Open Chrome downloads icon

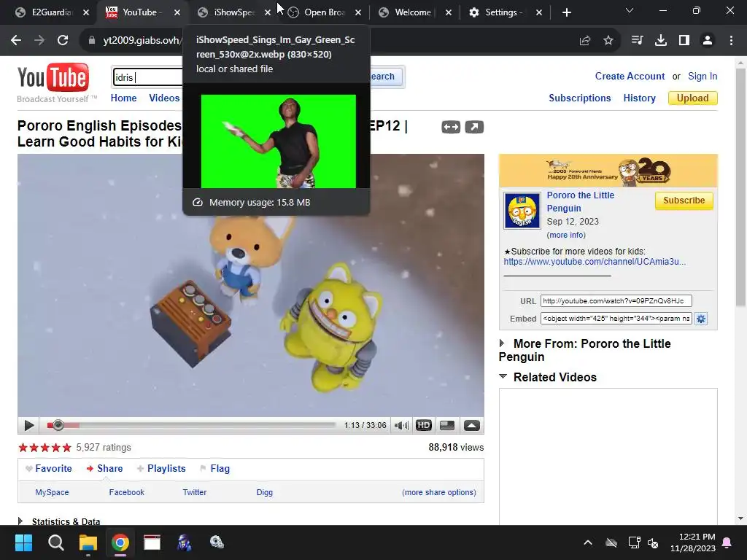pos(661,41)
